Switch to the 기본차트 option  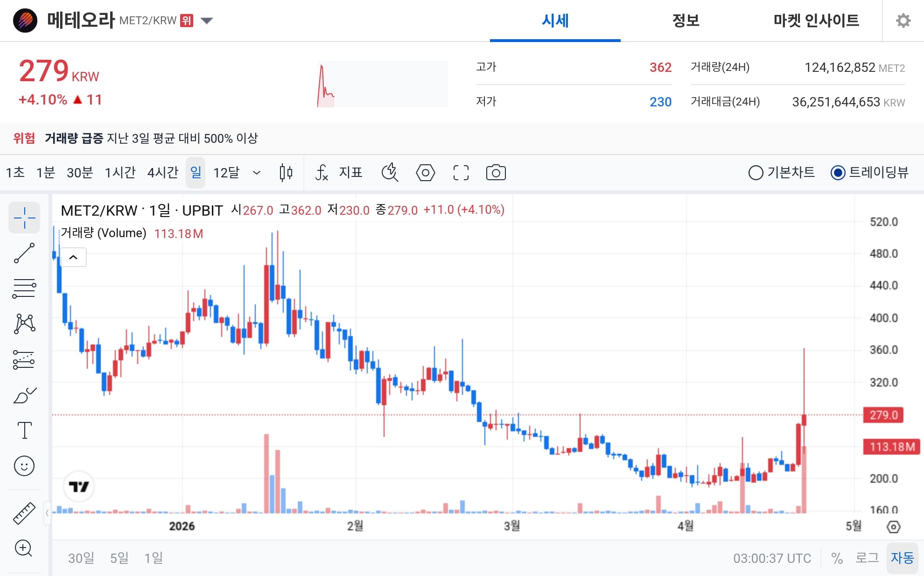[756, 172]
